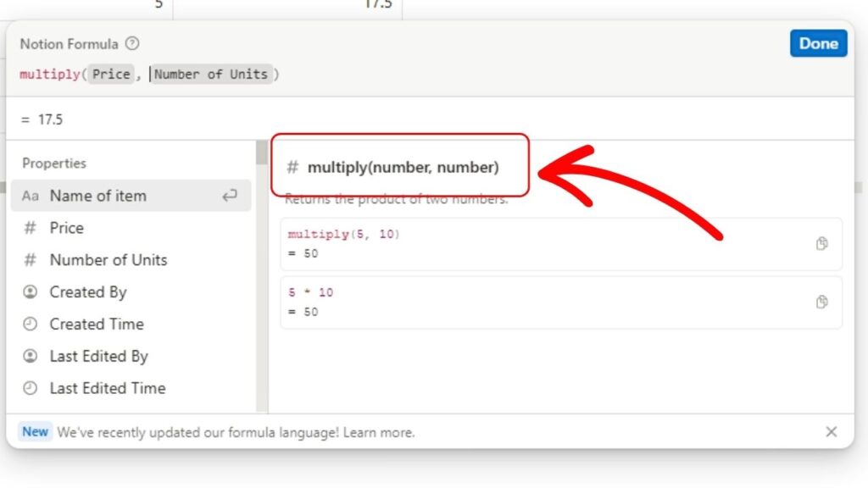Click the Done button
The image size is (868, 488).
click(x=818, y=43)
